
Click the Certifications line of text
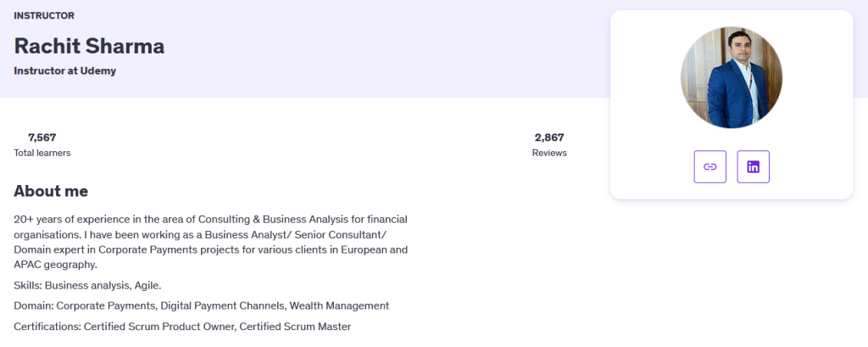coord(183,327)
